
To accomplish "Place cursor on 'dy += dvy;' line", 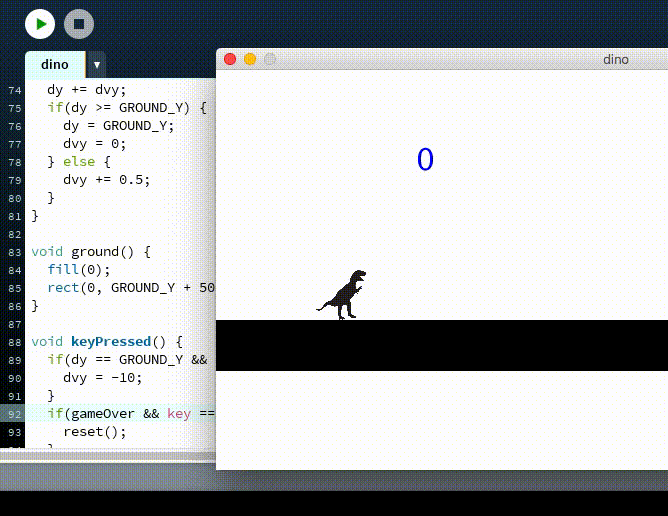I will click(x=86, y=90).
